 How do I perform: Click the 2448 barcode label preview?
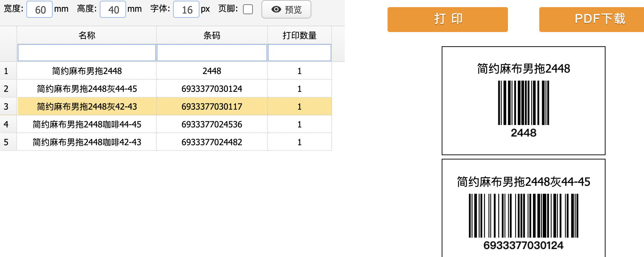(x=523, y=101)
